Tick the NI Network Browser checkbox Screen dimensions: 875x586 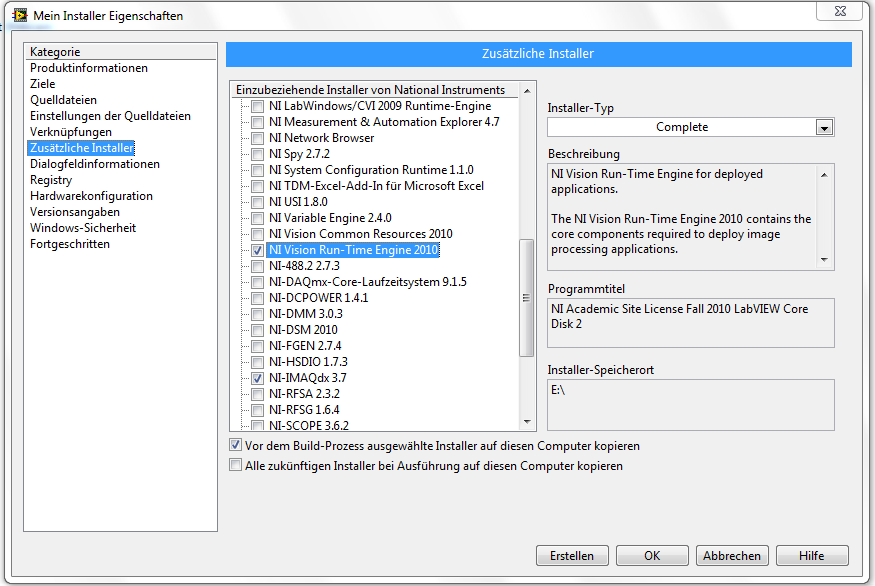(x=257, y=138)
